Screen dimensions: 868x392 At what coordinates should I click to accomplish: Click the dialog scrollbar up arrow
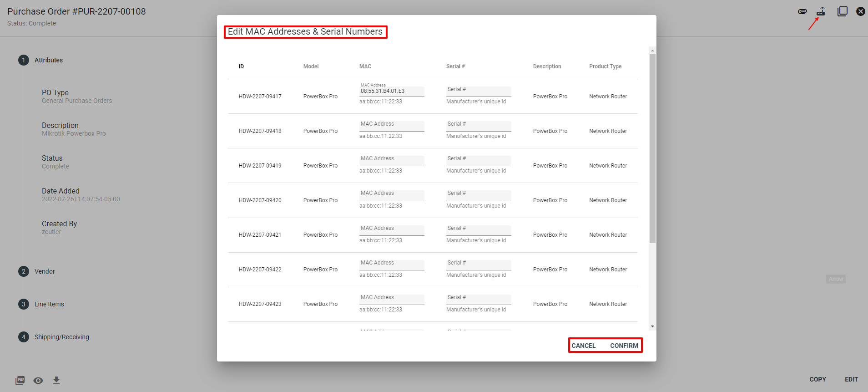(x=652, y=51)
